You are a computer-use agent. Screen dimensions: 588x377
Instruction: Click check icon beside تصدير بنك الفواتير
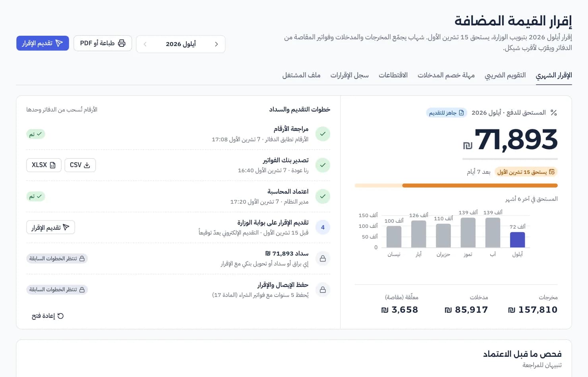[323, 165]
